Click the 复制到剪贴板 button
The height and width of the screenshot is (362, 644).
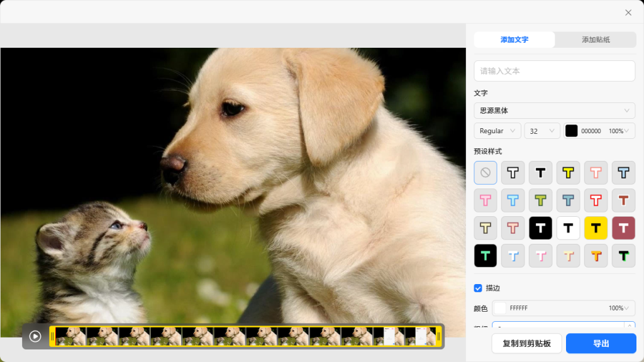[526, 343]
